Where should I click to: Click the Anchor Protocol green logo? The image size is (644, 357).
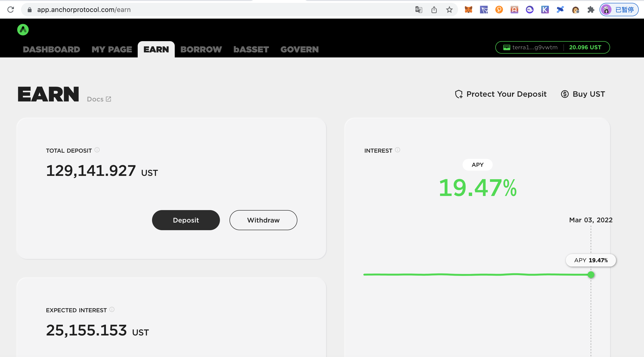pos(23,29)
